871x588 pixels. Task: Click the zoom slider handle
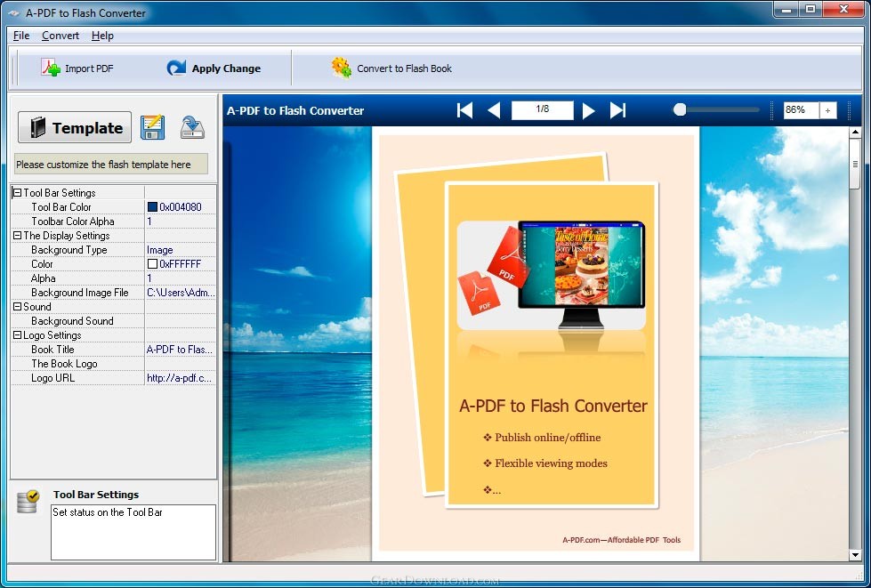pyautogui.click(x=680, y=110)
